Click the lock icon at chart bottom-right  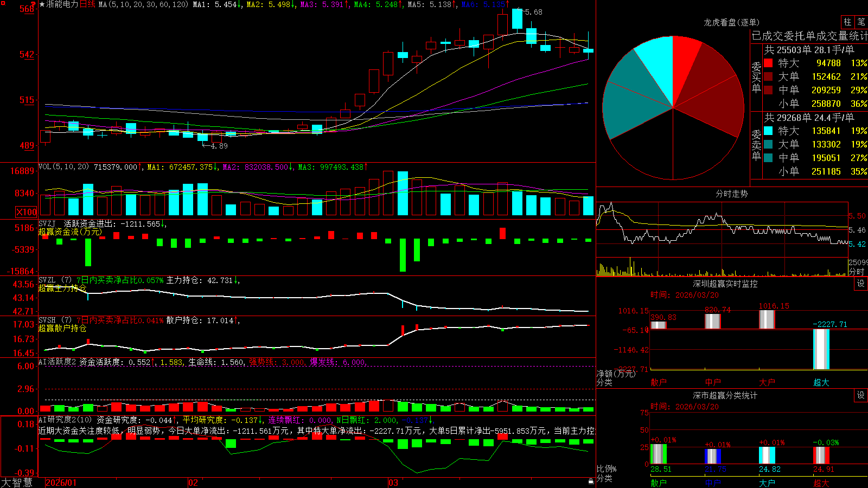click(591, 481)
